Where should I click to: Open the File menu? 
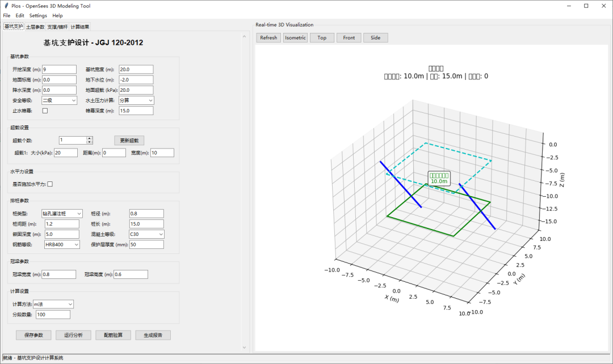coord(7,16)
